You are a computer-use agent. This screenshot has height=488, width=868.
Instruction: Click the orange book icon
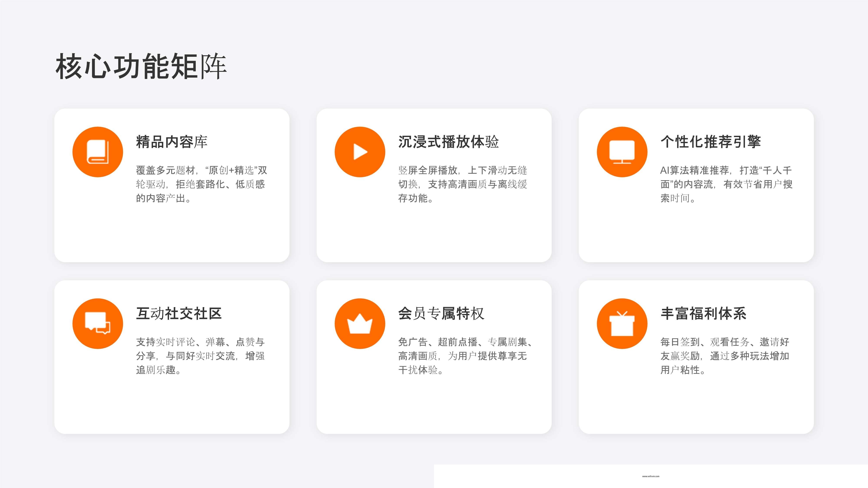[98, 152]
